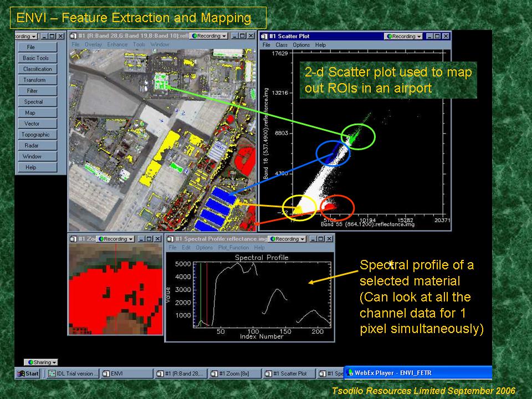Open Options menu in Scatter Plot window
The width and height of the screenshot is (532, 399).
pos(301,45)
